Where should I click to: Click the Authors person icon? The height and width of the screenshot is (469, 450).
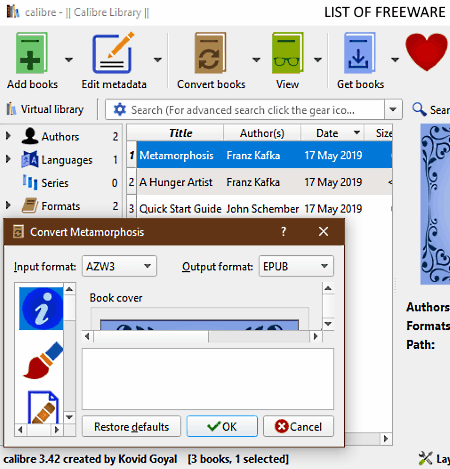click(x=30, y=136)
